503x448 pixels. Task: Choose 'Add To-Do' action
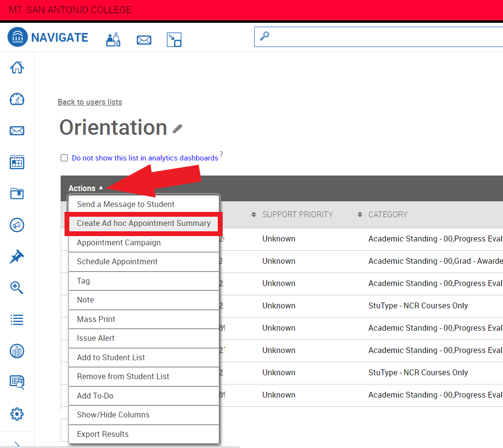[x=144, y=396]
